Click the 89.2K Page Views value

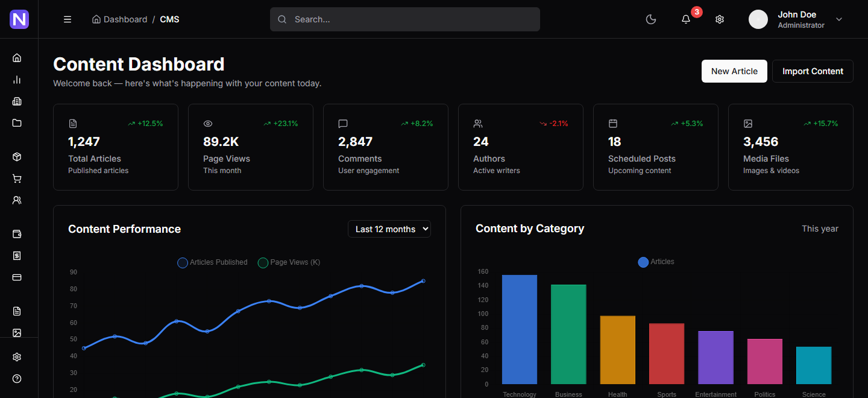pos(221,142)
